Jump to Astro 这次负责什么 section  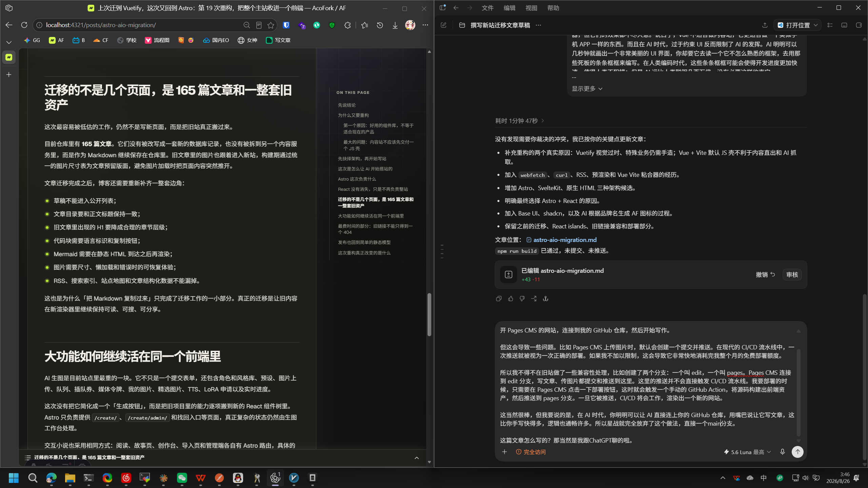pos(357,179)
